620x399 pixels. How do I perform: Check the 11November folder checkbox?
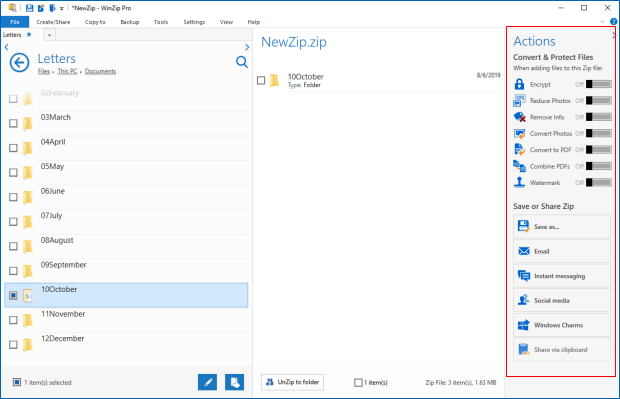13,320
